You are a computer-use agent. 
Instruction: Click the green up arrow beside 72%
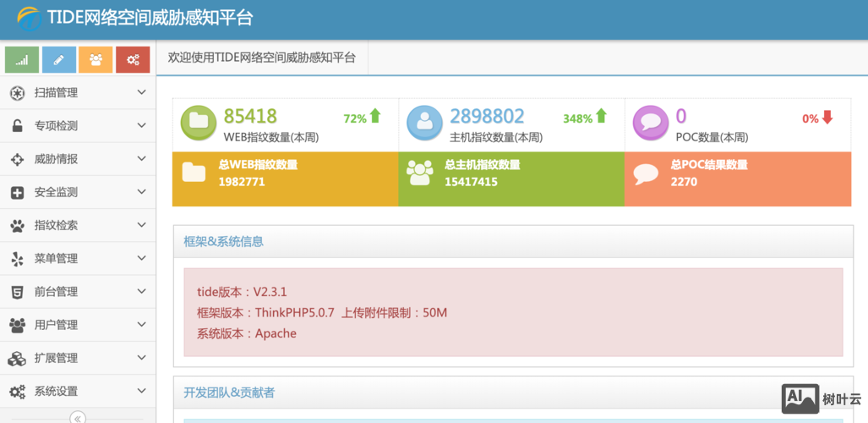coord(375,116)
